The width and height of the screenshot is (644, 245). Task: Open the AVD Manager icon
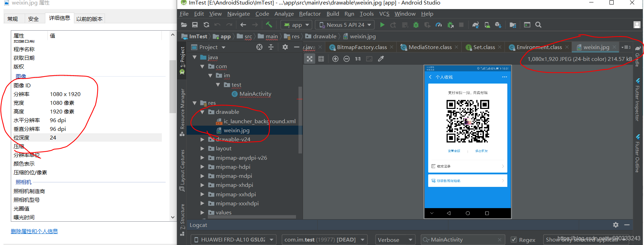pyautogui.click(x=487, y=25)
